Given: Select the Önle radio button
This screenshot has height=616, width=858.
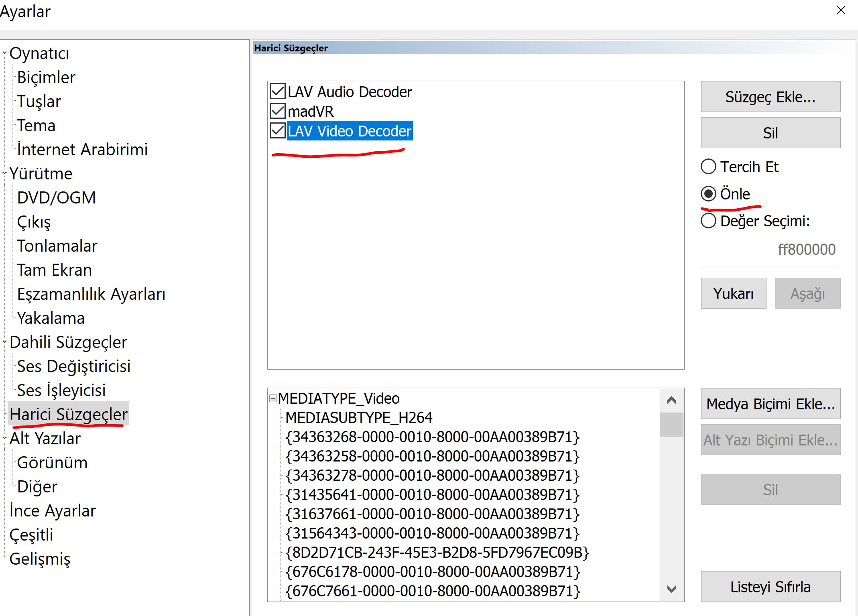Looking at the screenshot, I should point(708,194).
